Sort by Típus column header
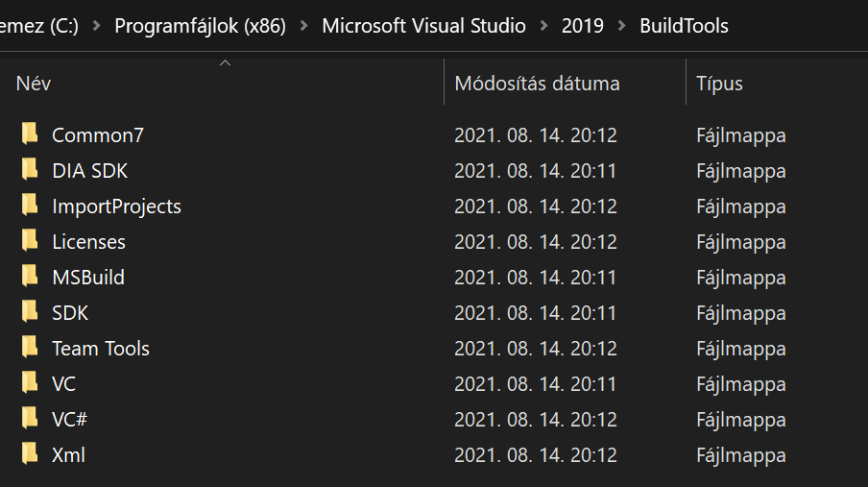The width and height of the screenshot is (868, 487). 777,84
